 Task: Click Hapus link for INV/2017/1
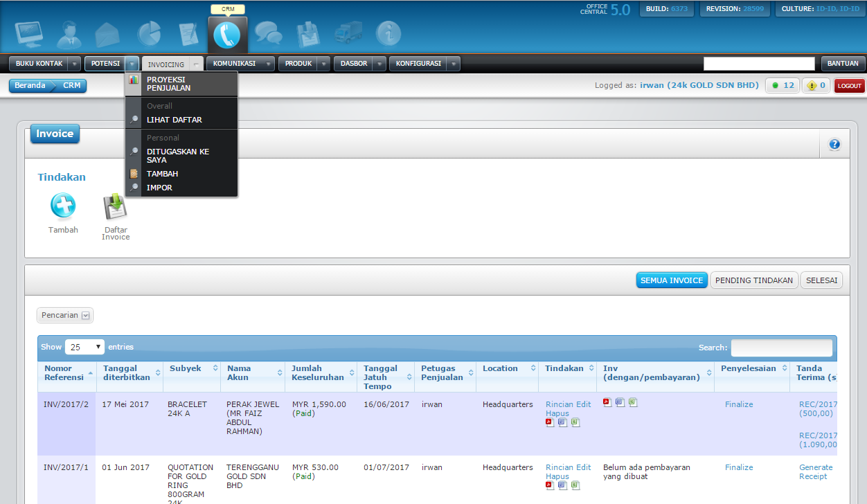(557, 476)
